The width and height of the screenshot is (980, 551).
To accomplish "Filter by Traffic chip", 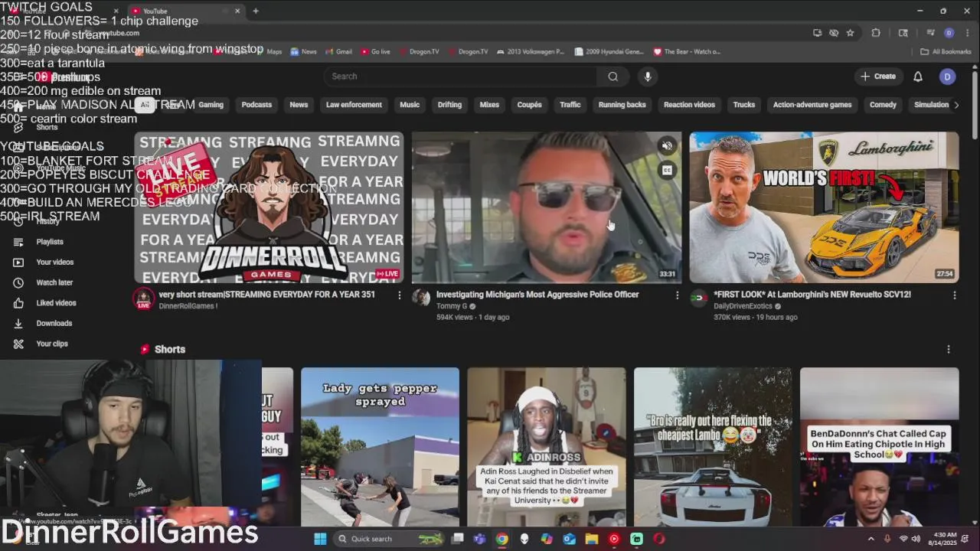I will pos(570,105).
